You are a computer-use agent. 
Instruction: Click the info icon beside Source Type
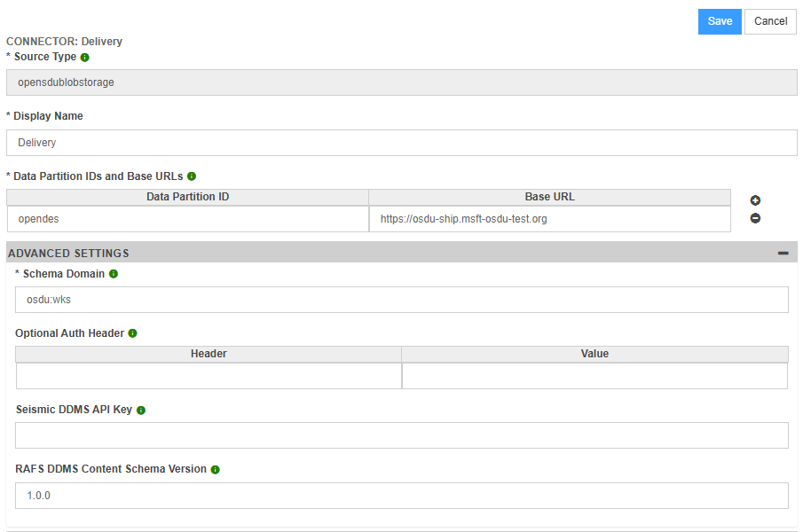click(85, 58)
